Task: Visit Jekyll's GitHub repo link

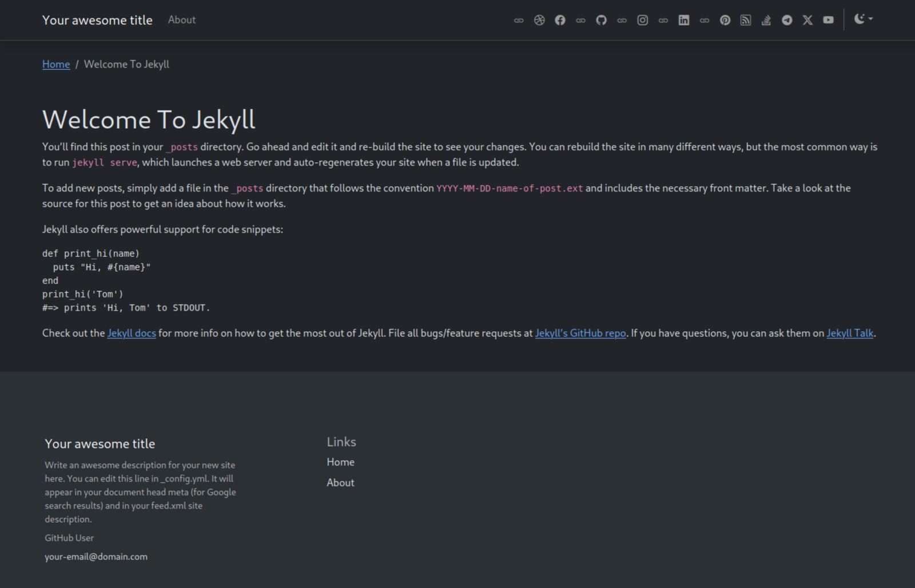Action: [x=580, y=333]
